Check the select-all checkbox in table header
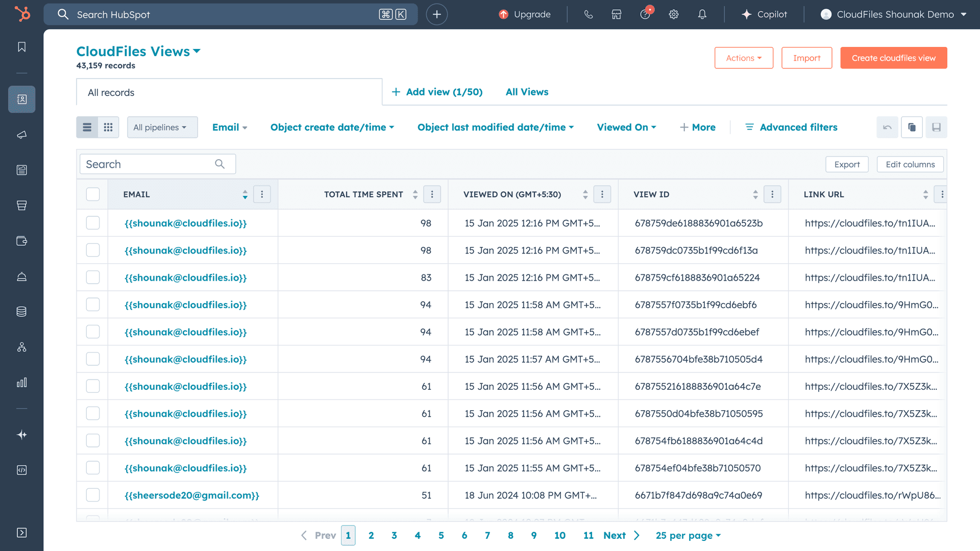This screenshot has height=551, width=980. click(x=92, y=194)
